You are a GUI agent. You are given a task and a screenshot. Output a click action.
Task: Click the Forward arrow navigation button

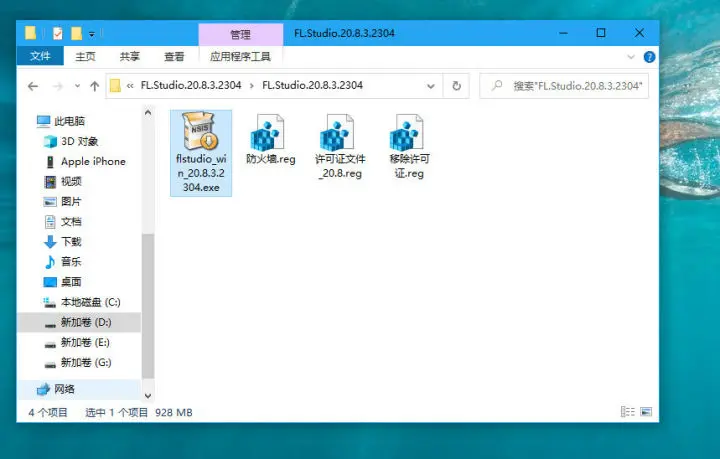(58, 86)
